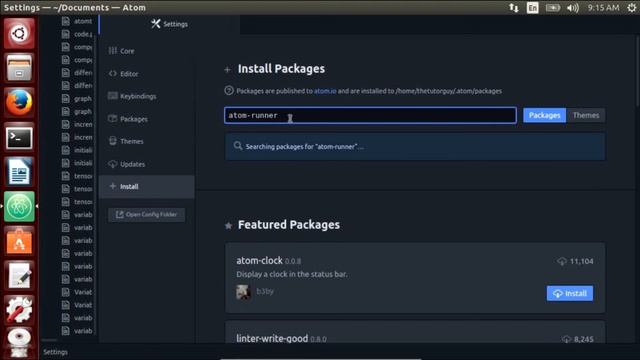Click the linter-write-good 8,245 download count

(583, 339)
